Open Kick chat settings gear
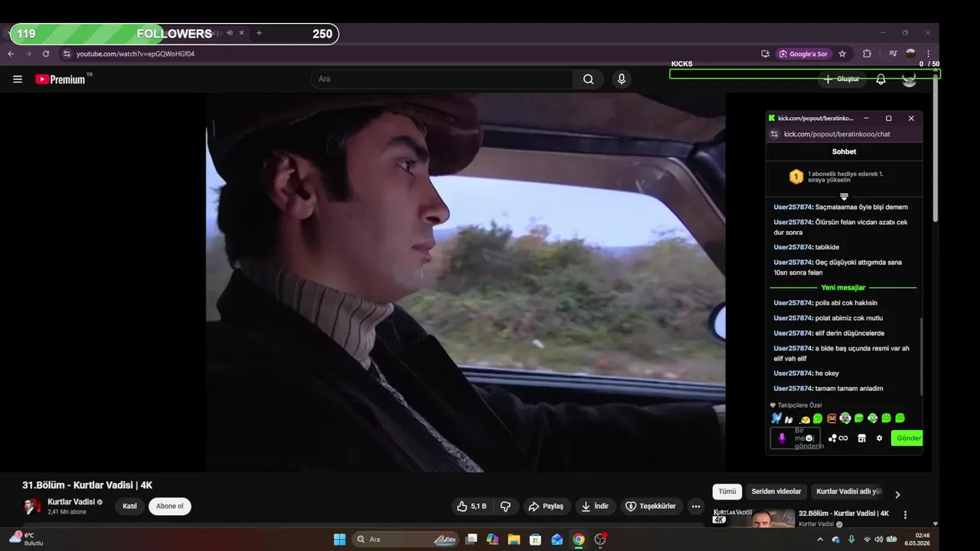980x551 pixels. point(879,439)
